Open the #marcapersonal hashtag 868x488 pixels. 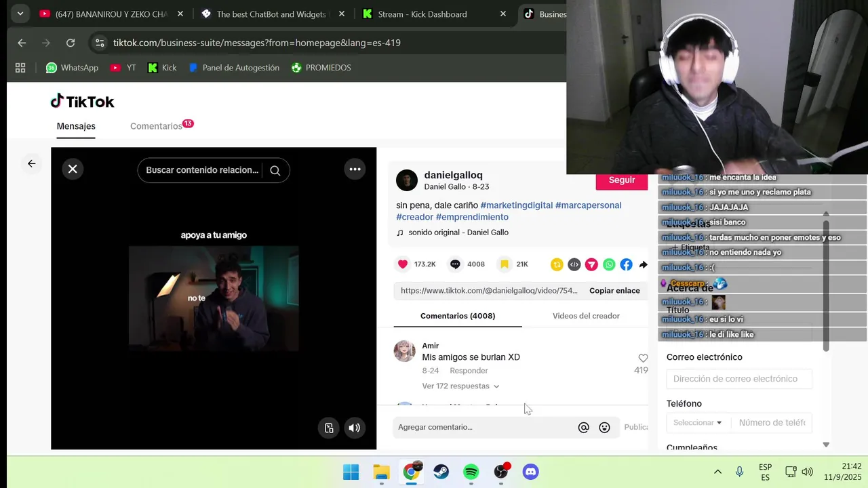pyautogui.click(x=589, y=205)
